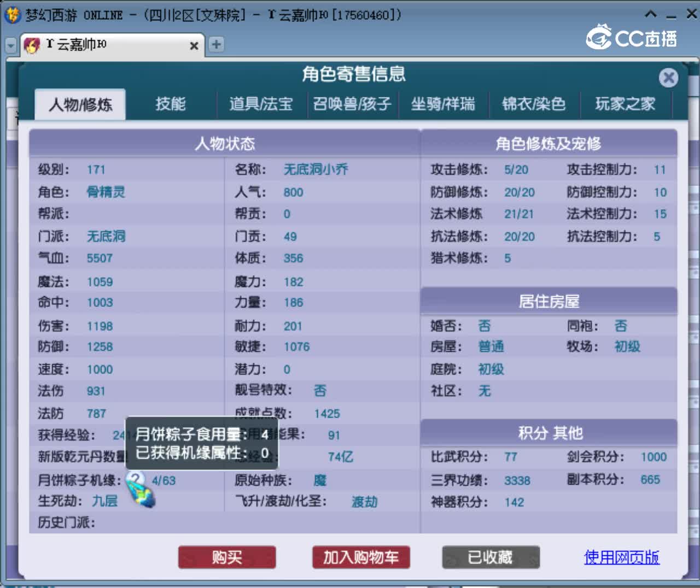Switch to 锦衣/染色 tab
The width and height of the screenshot is (700, 588).
[534, 104]
